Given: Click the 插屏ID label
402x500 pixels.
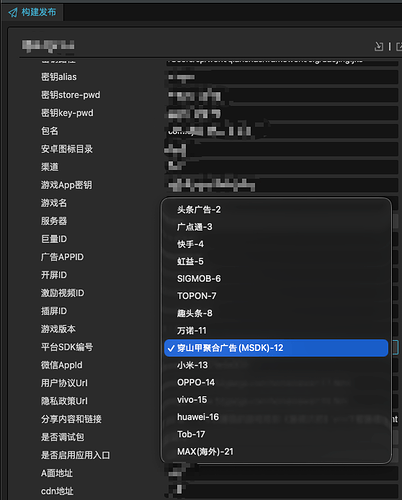Looking at the screenshot, I should [x=54, y=311].
